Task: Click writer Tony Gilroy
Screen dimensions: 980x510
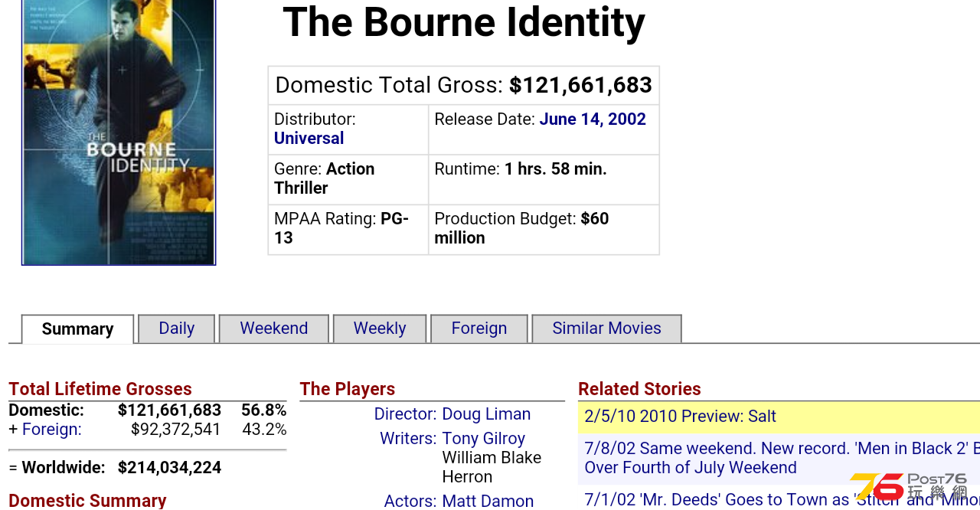Action: (x=483, y=439)
